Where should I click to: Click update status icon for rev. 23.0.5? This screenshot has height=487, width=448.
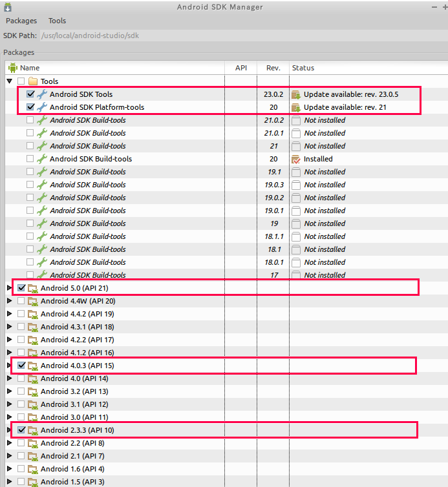point(296,94)
